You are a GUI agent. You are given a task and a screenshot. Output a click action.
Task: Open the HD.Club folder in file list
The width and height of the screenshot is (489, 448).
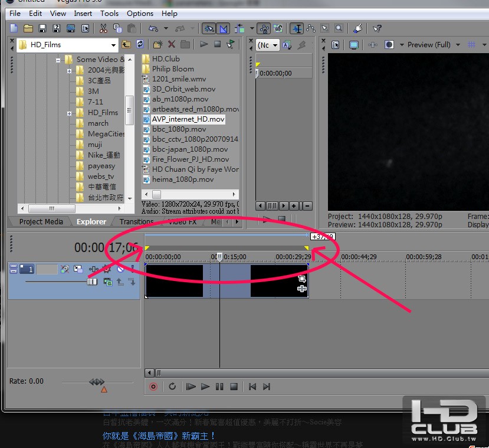166,58
